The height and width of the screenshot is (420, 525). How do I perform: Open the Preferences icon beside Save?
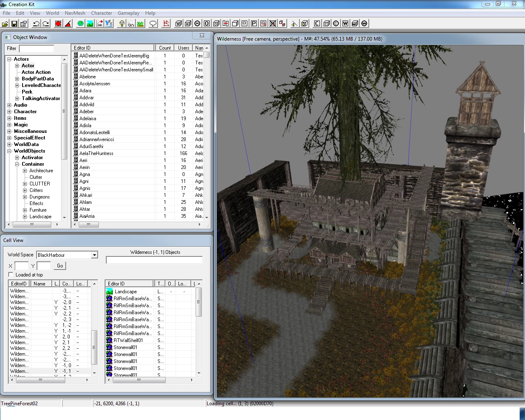pyautogui.click(x=23, y=24)
